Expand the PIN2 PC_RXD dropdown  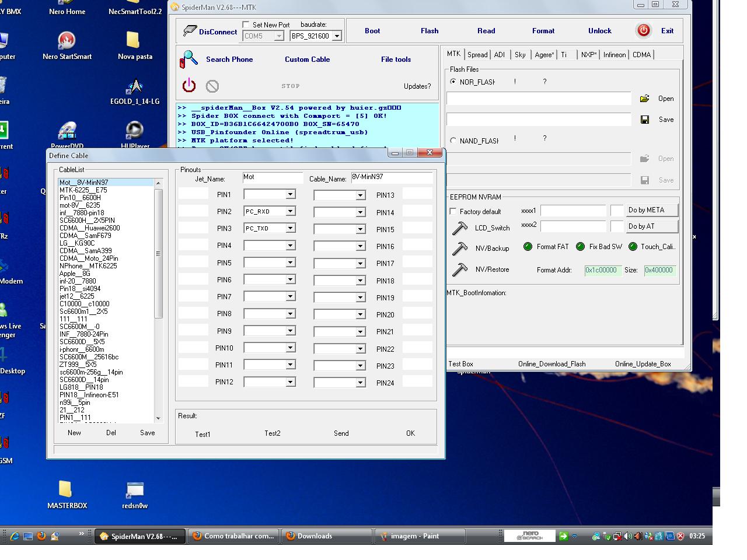tap(290, 212)
